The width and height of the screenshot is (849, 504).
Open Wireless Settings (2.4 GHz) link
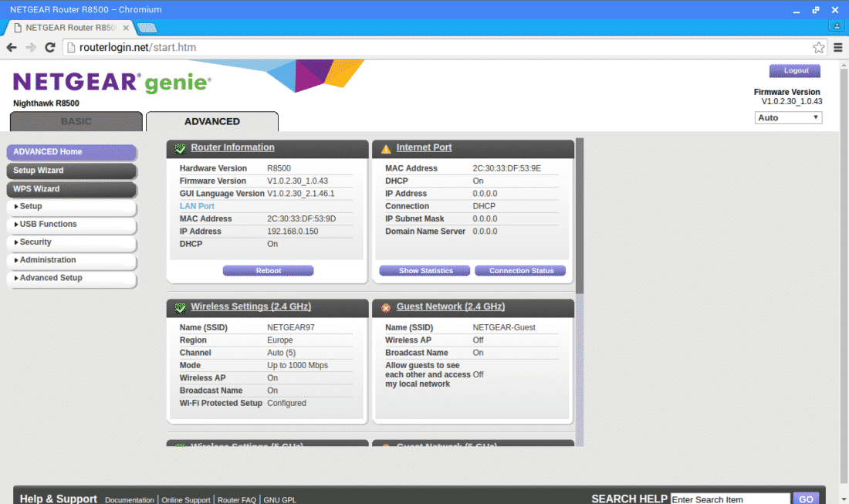pyautogui.click(x=251, y=306)
